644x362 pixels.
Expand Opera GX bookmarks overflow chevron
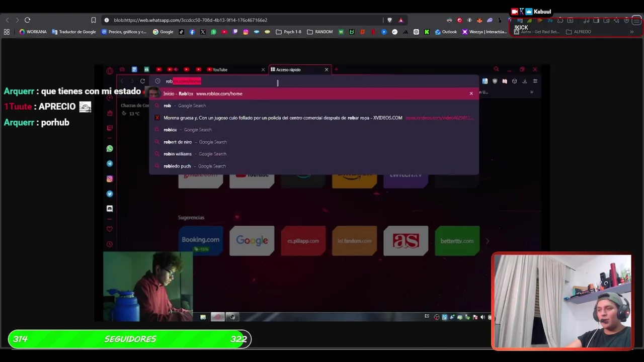tap(531, 92)
